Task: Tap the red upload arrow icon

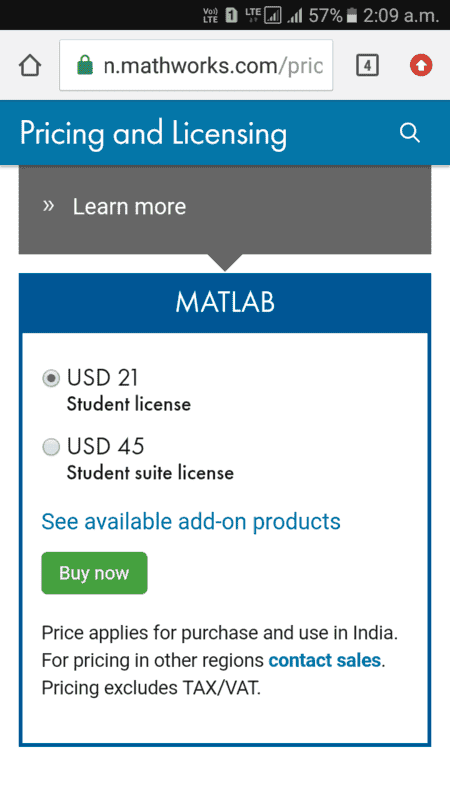Action: point(421,65)
